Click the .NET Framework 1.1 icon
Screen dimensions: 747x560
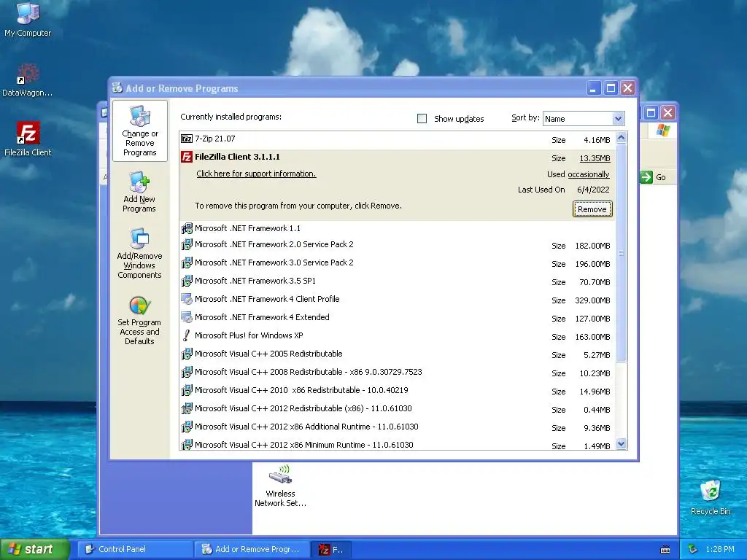[187, 228]
